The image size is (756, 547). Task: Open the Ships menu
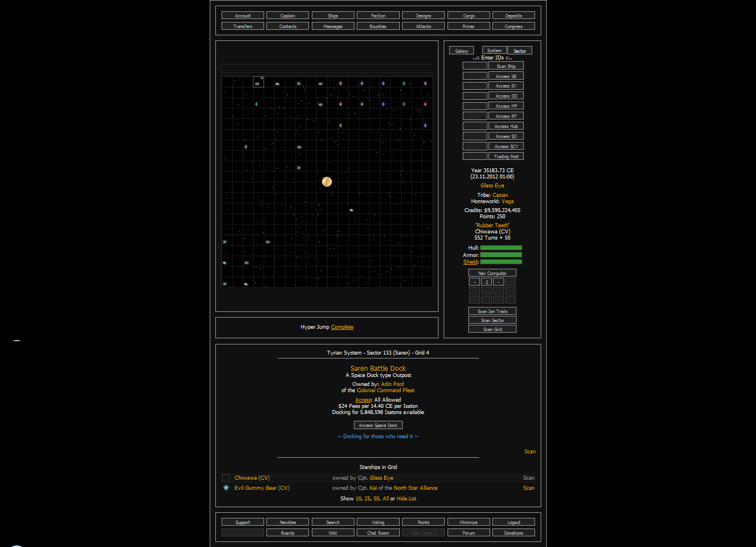point(333,16)
